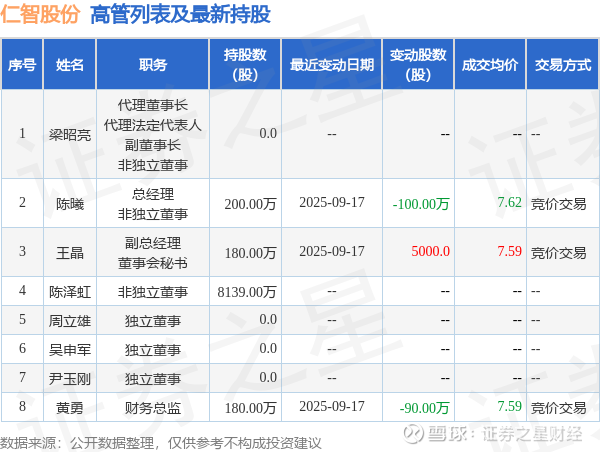Click the name 陈曦
This screenshot has width=600, height=452.
click(70, 204)
